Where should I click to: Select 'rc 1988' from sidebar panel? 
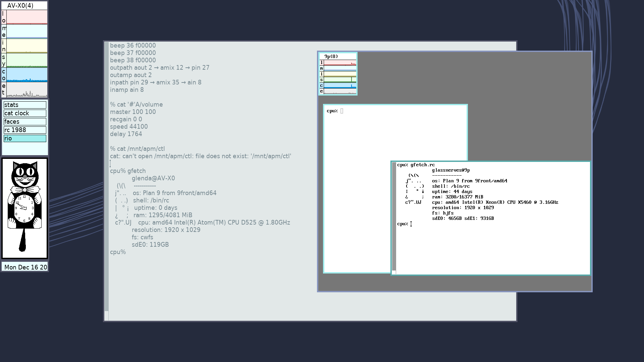(25, 130)
